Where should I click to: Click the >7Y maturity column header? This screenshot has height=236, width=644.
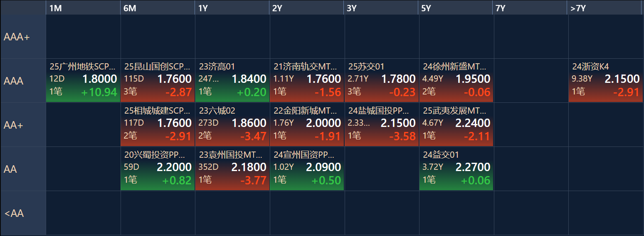(x=605, y=8)
